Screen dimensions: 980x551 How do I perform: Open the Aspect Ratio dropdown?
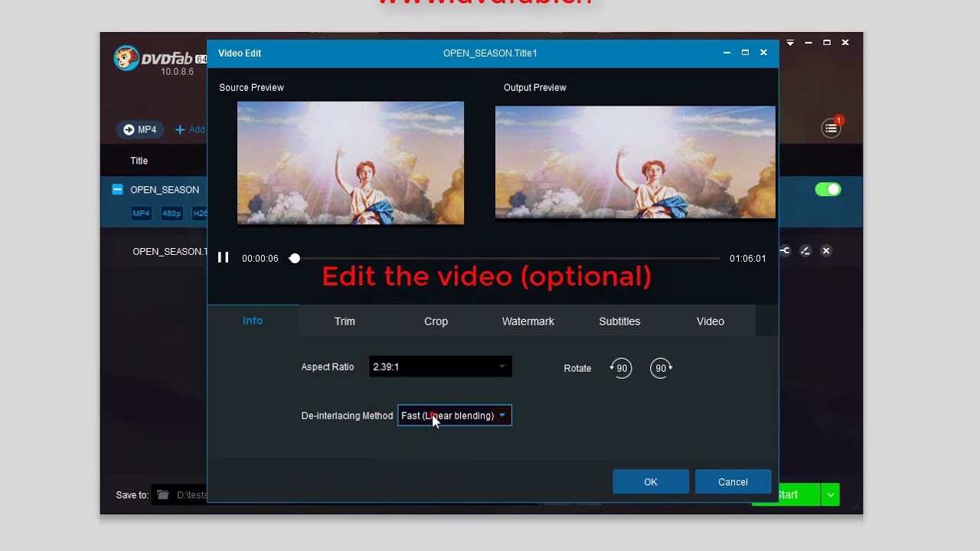point(440,367)
